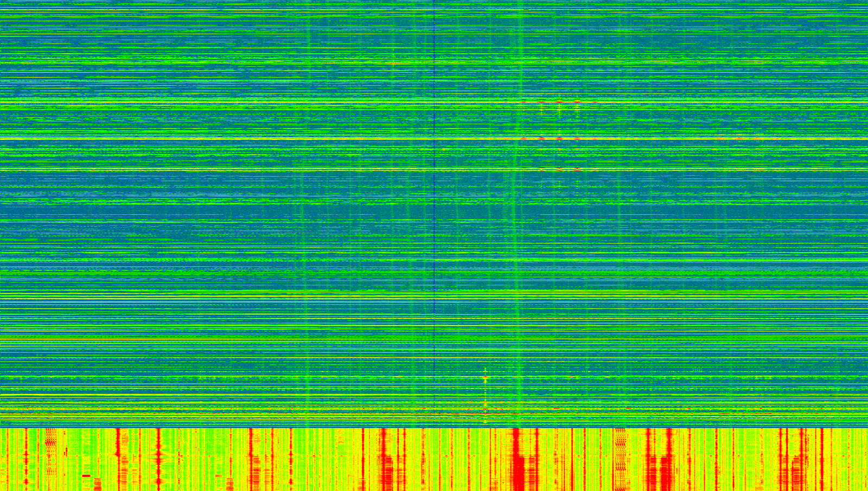The height and width of the screenshot is (491, 868).
Task: Click the widest red band in the bottom strip
Action: [x=518, y=467]
